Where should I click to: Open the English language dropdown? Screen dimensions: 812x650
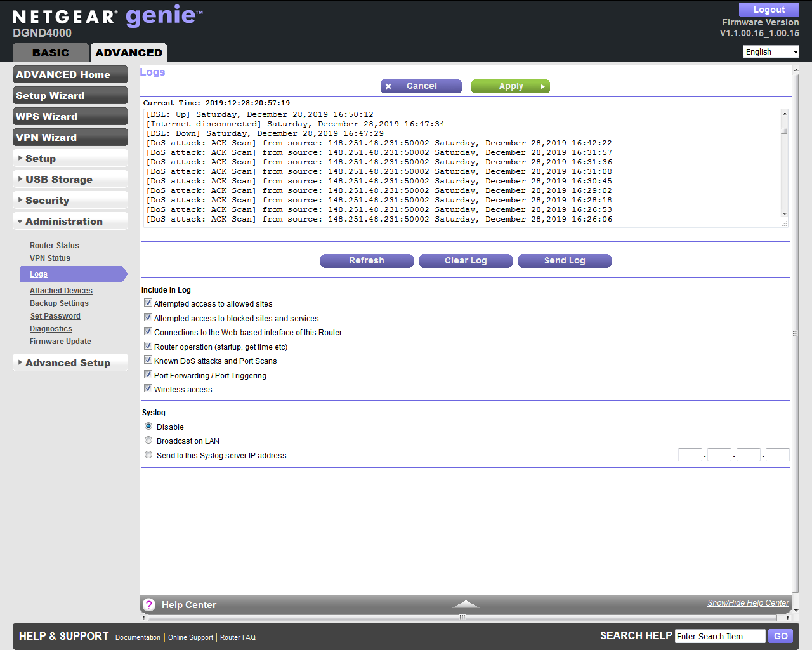[771, 52]
